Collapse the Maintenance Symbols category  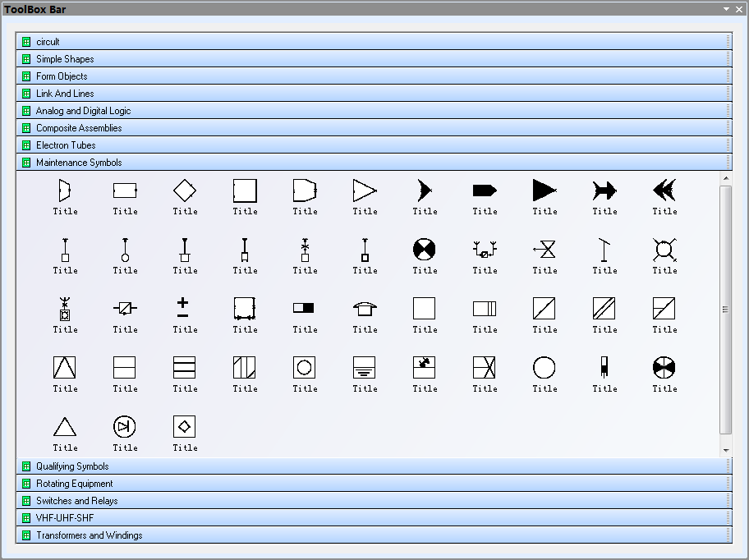click(x=79, y=163)
